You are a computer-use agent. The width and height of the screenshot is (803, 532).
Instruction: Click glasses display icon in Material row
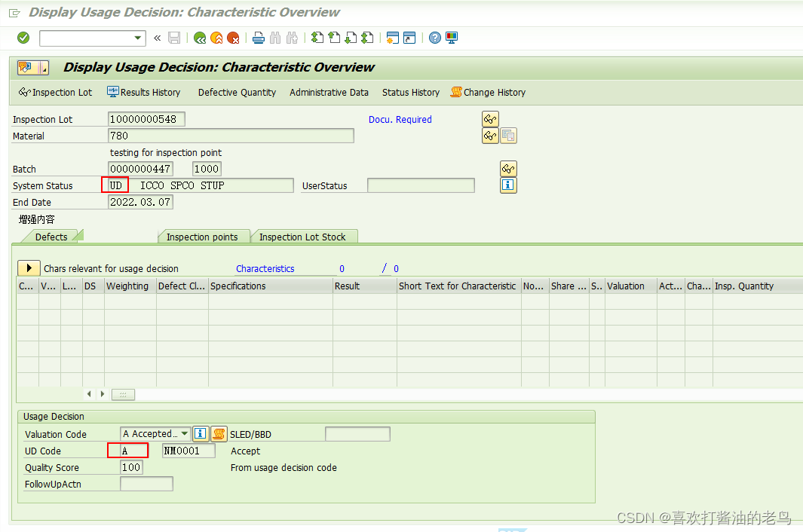490,136
